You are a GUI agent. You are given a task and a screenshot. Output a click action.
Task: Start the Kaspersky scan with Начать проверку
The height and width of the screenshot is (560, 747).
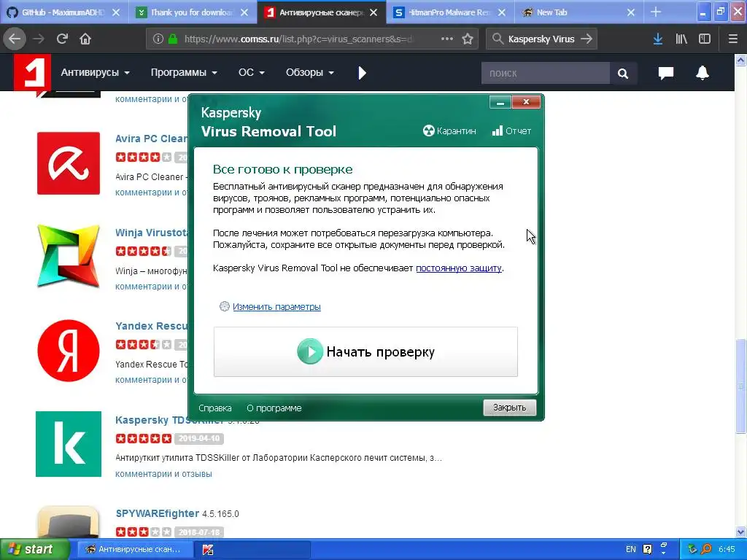(x=365, y=352)
